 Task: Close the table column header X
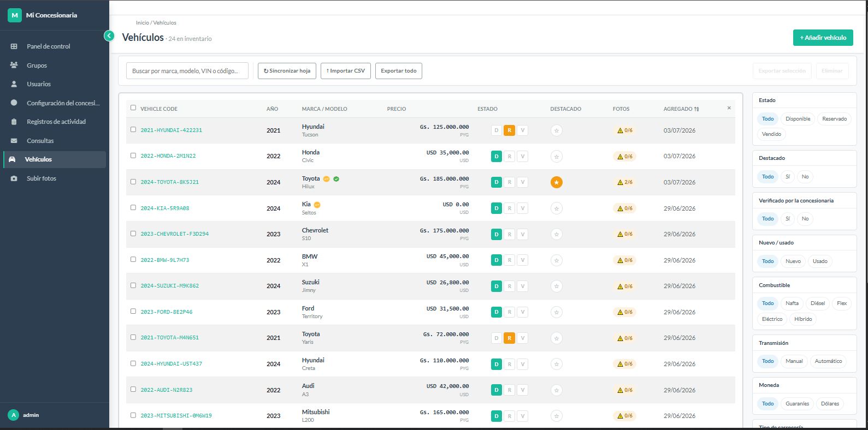[x=729, y=108]
